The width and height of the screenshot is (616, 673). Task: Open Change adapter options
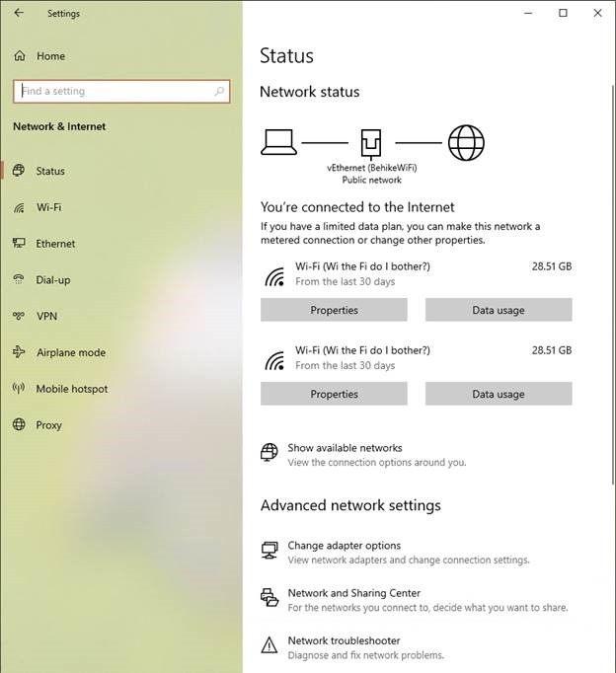(x=344, y=546)
